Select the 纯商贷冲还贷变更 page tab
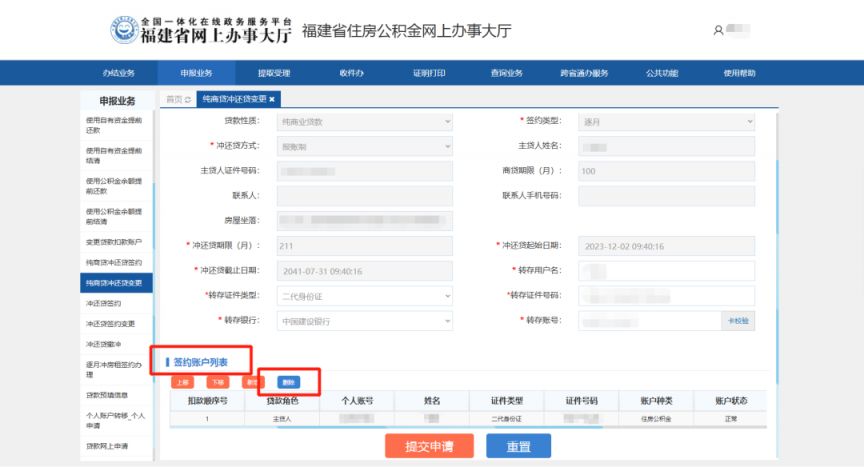 click(x=234, y=99)
